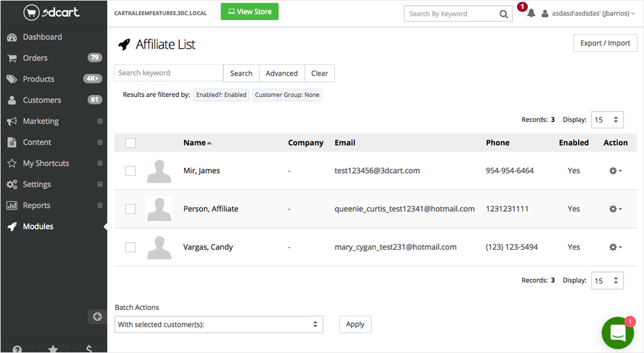Collapse sidebar using the left arrow icon
644x353 pixels.
[97, 316]
